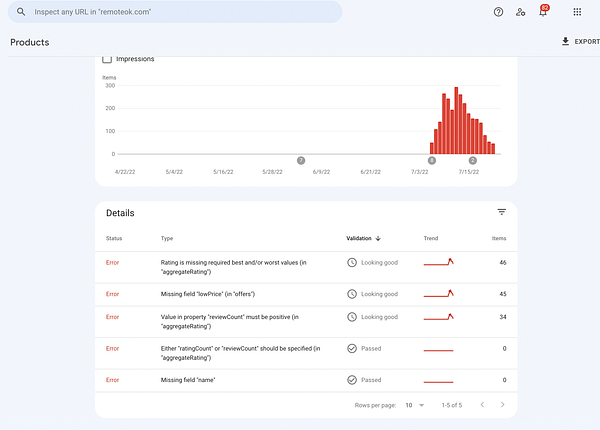Open the users and permissions icon

[x=521, y=12]
